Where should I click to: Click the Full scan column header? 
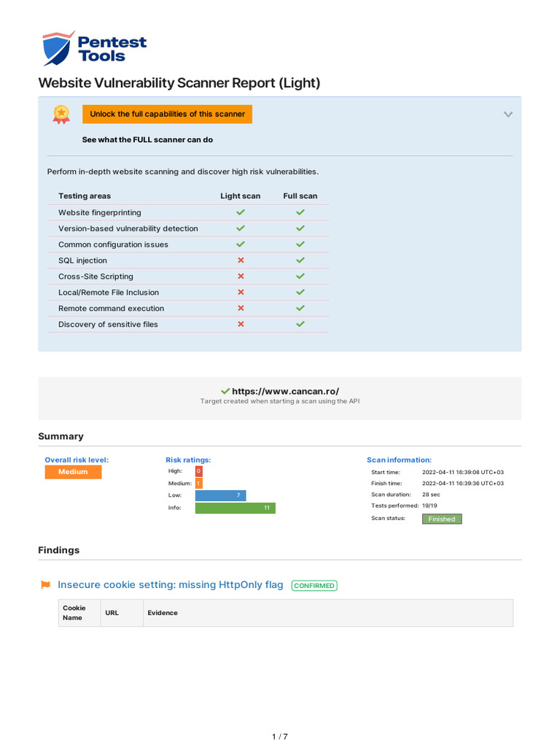[300, 196]
